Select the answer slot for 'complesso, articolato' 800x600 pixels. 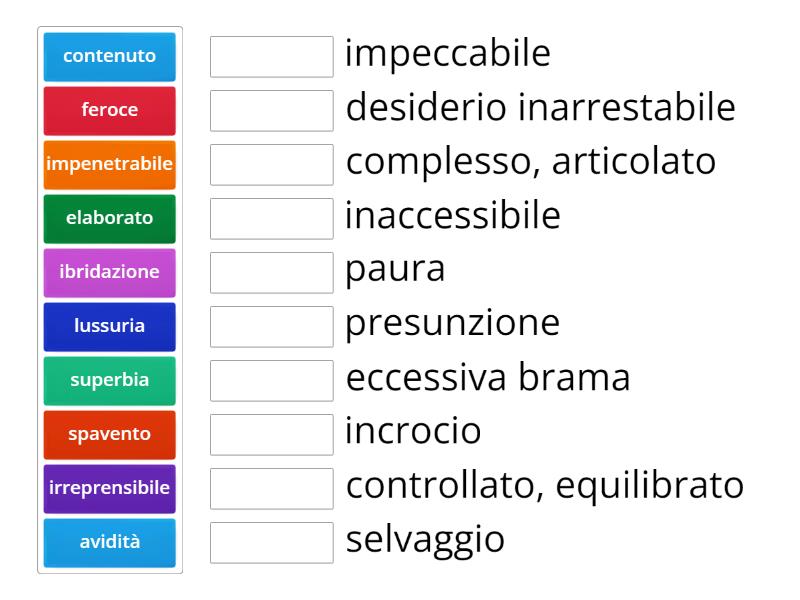[272, 164]
